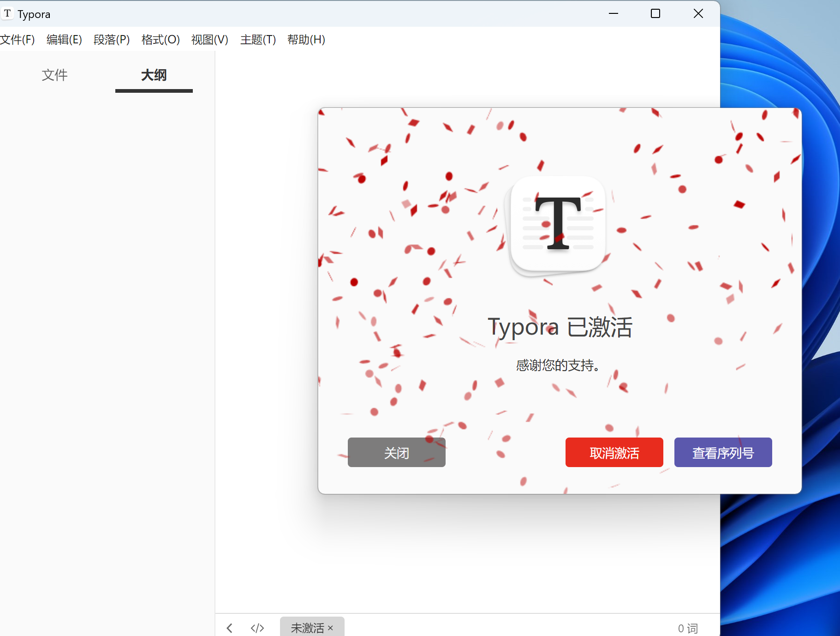The width and height of the screenshot is (840, 636).
Task: Open the 格式(O) menu
Action: [x=161, y=40]
